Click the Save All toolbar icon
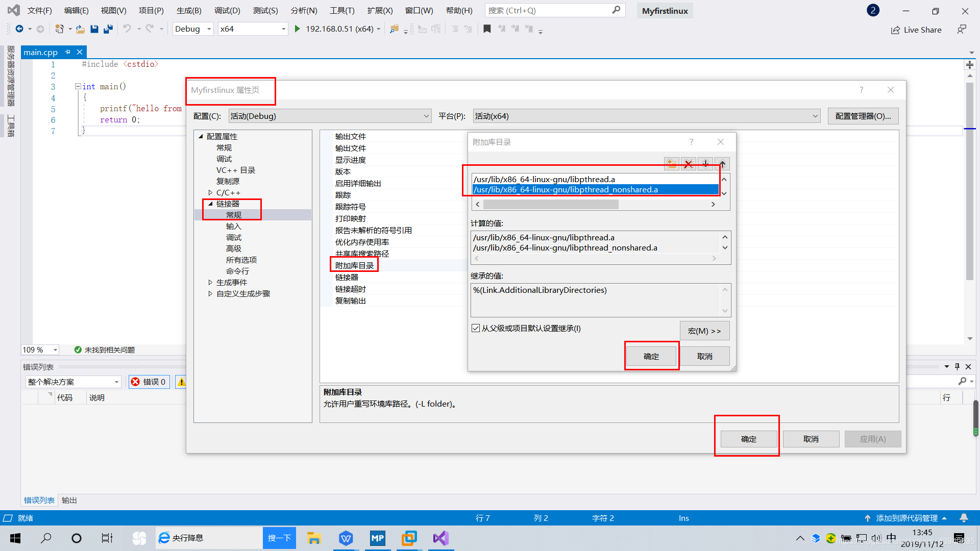 point(108,29)
